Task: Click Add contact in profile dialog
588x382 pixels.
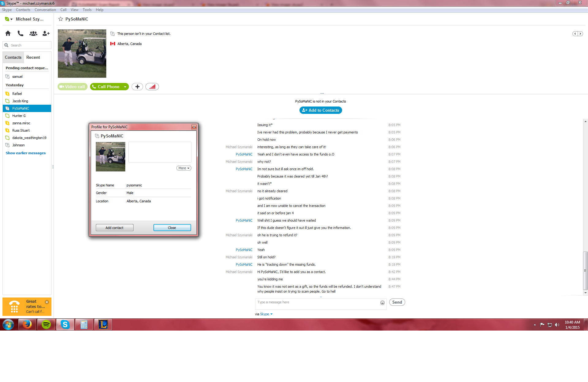Action: point(115,228)
